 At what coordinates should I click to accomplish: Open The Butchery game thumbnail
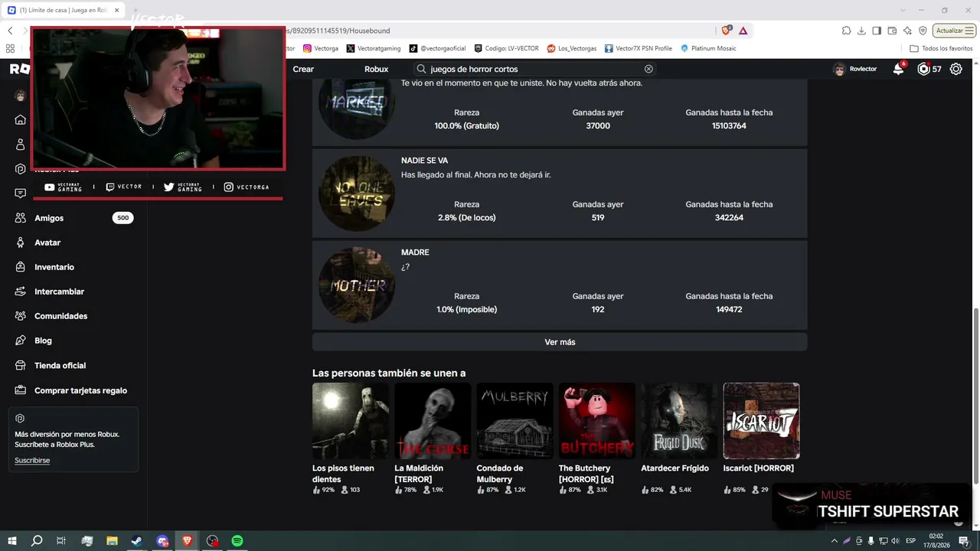[x=597, y=421]
